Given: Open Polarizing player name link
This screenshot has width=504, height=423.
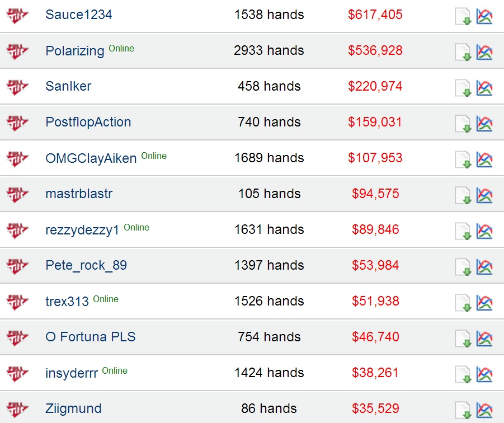Looking at the screenshot, I should [75, 51].
